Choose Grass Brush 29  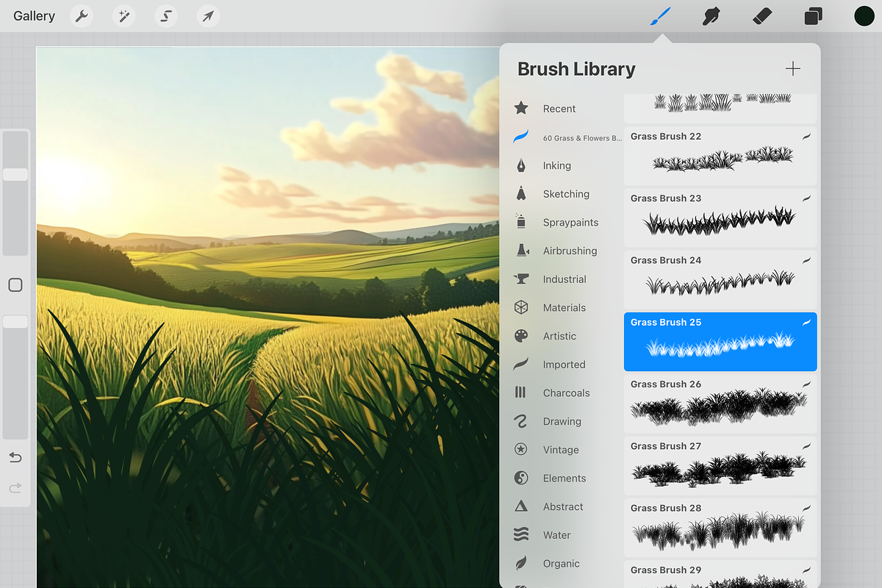pyautogui.click(x=720, y=574)
